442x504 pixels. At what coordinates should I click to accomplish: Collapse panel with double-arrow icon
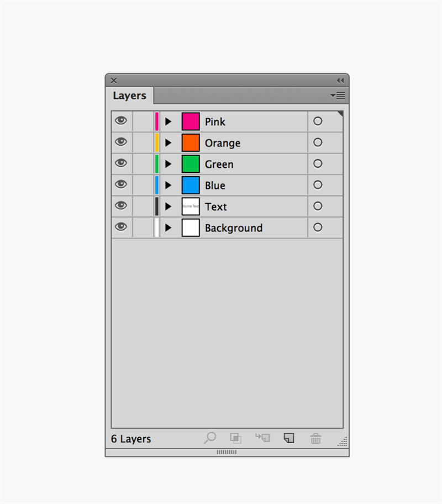point(340,81)
